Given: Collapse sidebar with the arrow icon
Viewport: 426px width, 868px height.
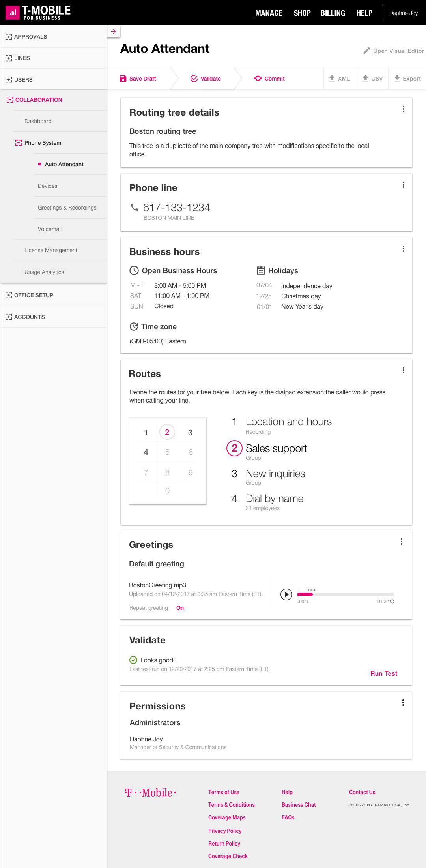Looking at the screenshot, I should (114, 32).
